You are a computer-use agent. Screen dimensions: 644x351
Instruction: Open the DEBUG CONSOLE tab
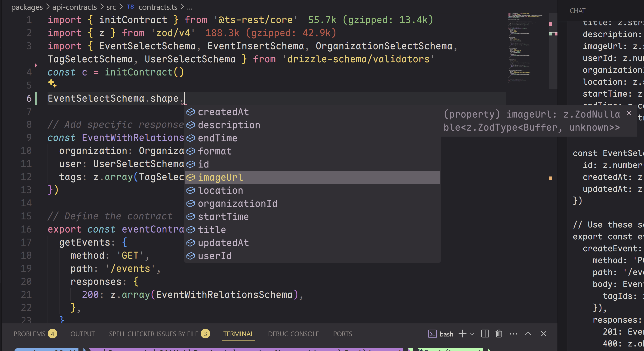293,334
